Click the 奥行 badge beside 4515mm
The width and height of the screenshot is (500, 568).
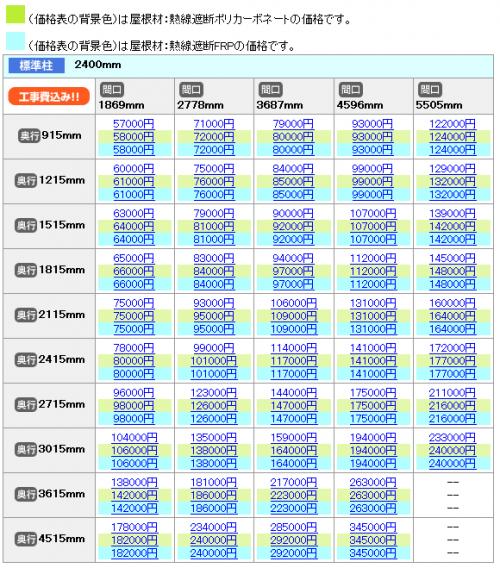pyautogui.click(x=26, y=539)
